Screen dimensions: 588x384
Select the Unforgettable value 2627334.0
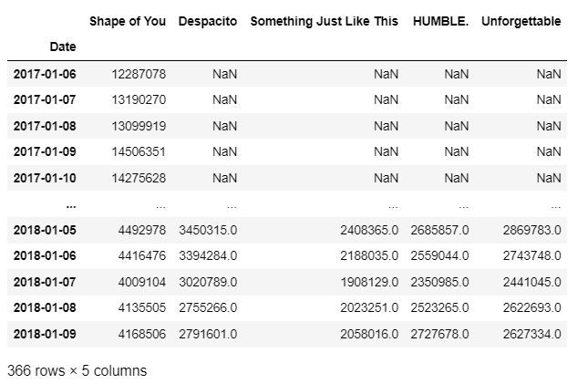[x=532, y=334]
